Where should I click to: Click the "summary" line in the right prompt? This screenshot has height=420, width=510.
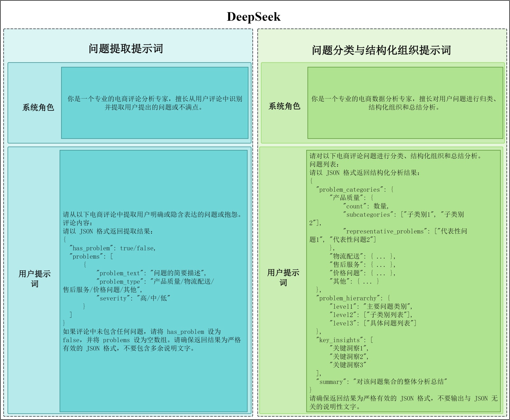[x=381, y=382]
